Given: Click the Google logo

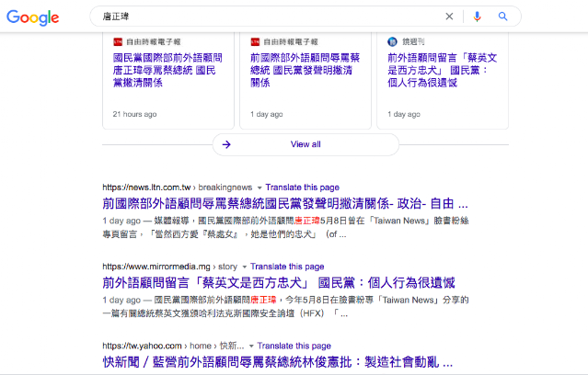Looking at the screenshot, I should 32,17.
